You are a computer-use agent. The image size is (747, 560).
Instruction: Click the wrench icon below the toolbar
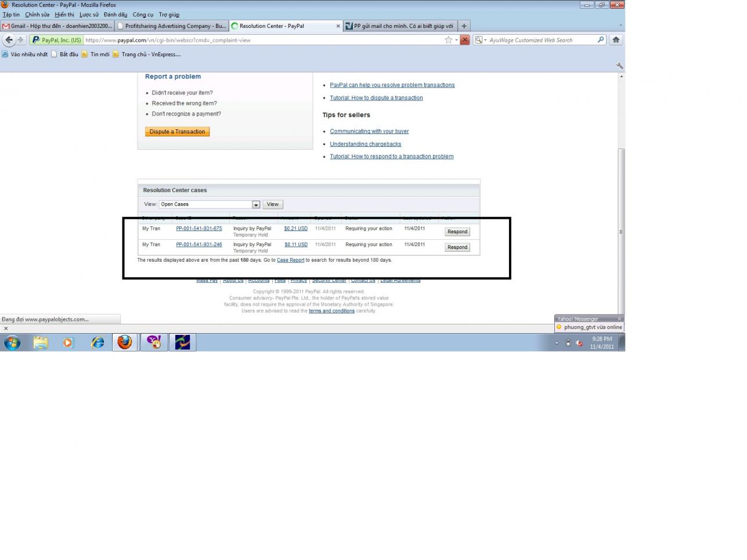coord(619,66)
